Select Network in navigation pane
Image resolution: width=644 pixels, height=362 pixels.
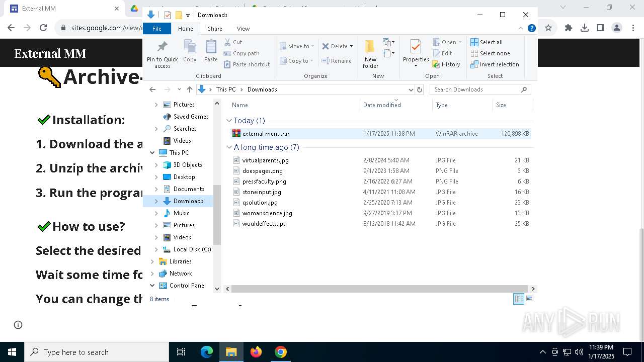pyautogui.click(x=175, y=274)
